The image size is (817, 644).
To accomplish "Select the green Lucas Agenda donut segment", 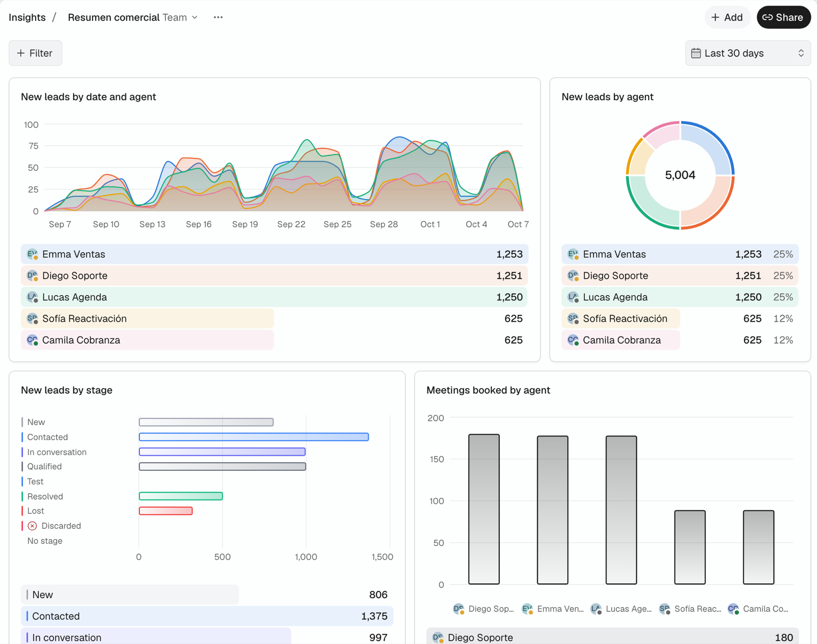I will (648, 207).
